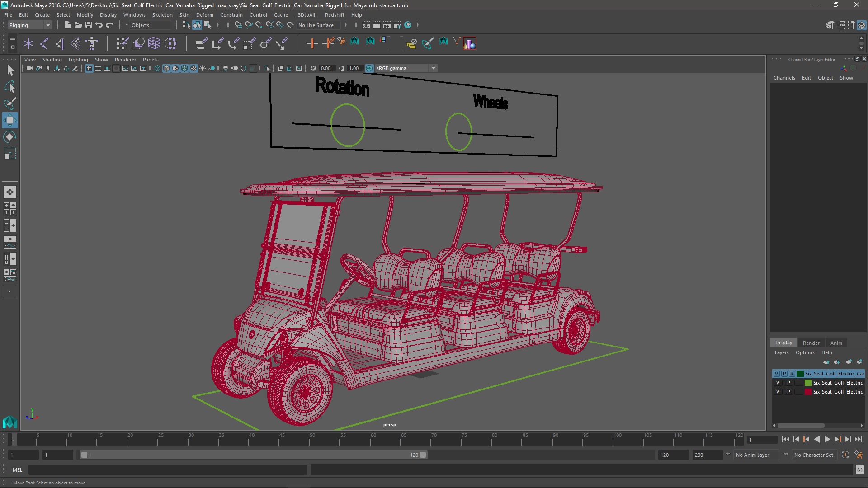This screenshot has height=488, width=868.
Task: Open the Layers menu in Layer Editor
Action: click(781, 352)
